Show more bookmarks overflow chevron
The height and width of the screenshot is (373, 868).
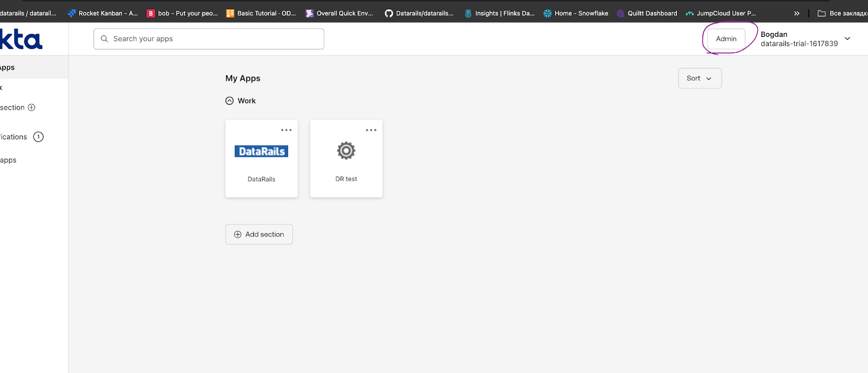(797, 13)
